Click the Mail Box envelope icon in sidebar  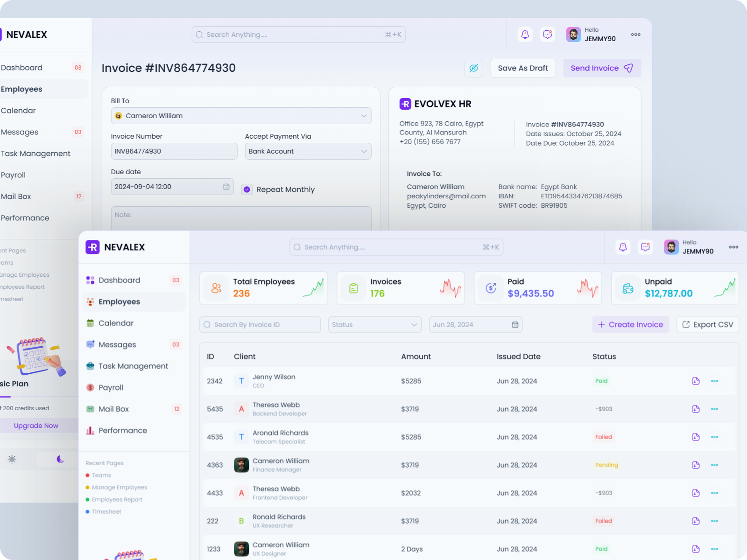coord(90,409)
